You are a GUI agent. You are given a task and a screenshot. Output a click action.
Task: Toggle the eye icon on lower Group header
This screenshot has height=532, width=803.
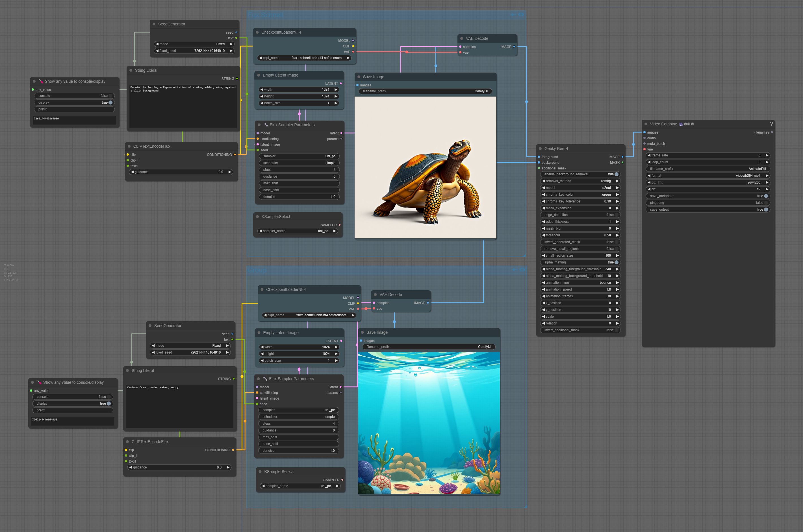(522, 270)
